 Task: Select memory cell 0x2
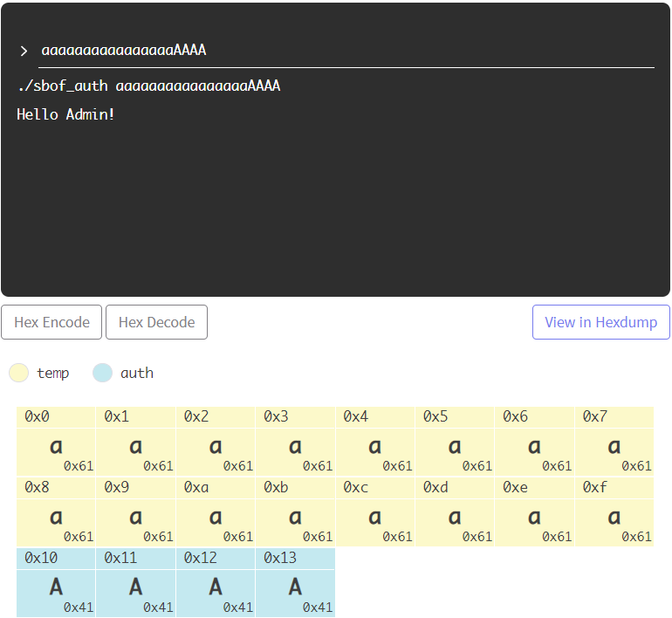(x=216, y=442)
